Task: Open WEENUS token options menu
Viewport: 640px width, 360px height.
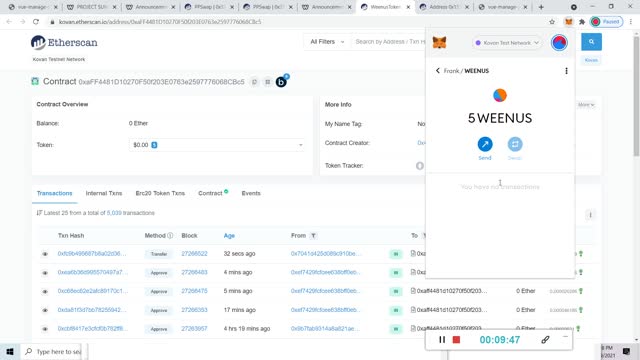Action: tap(566, 71)
